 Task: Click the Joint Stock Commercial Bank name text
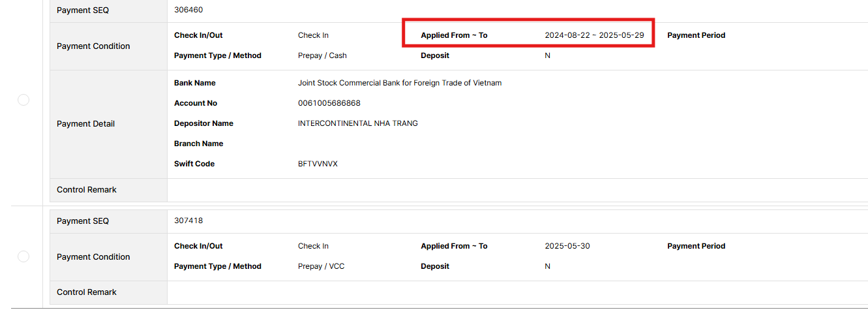pos(399,83)
